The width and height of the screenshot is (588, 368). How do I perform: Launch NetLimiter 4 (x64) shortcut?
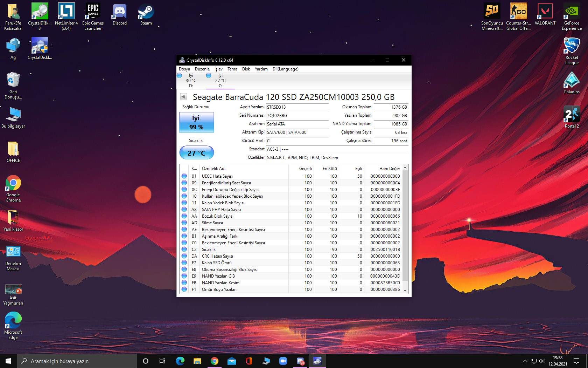point(66,17)
